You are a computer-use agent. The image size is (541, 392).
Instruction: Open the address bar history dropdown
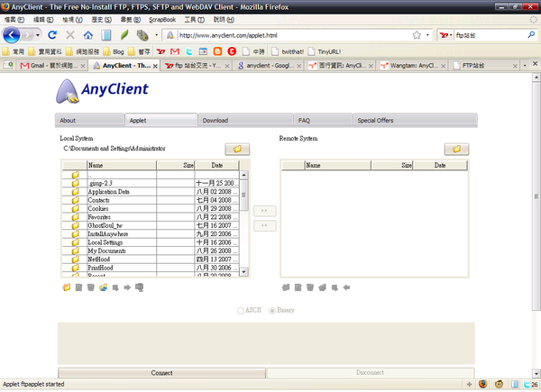(x=427, y=35)
